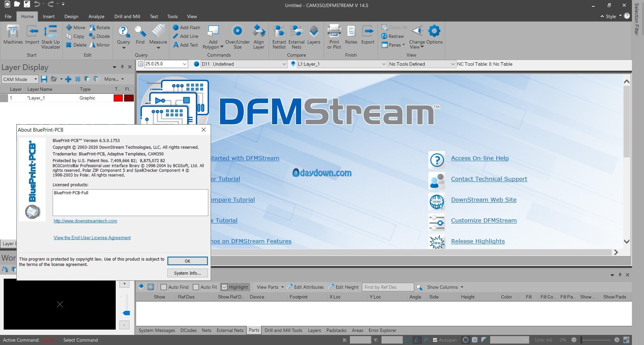
Task: Toggle the Autopan checkbox
Action: (x=435, y=340)
